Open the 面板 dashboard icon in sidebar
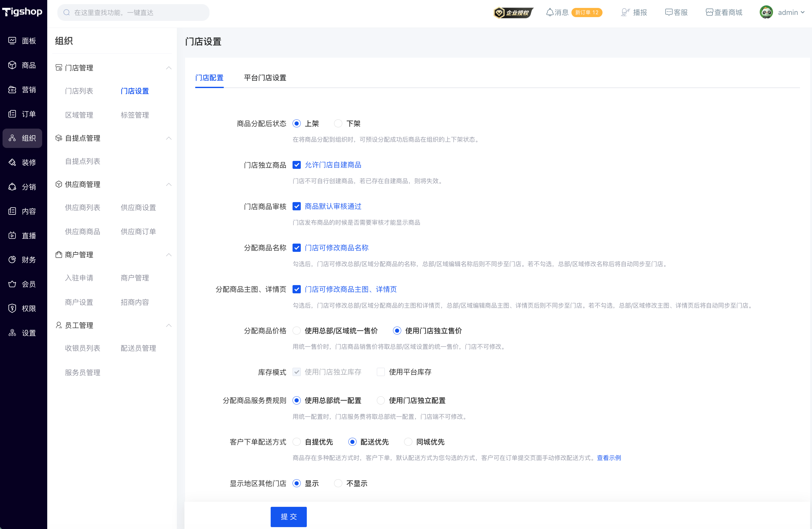The image size is (812, 529). pyautogui.click(x=12, y=41)
